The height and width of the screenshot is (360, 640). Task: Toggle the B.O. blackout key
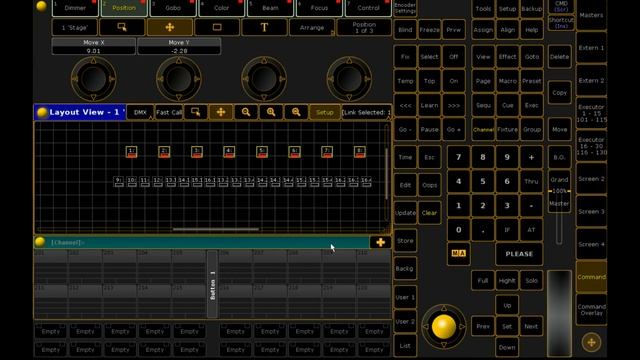[x=559, y=157]
